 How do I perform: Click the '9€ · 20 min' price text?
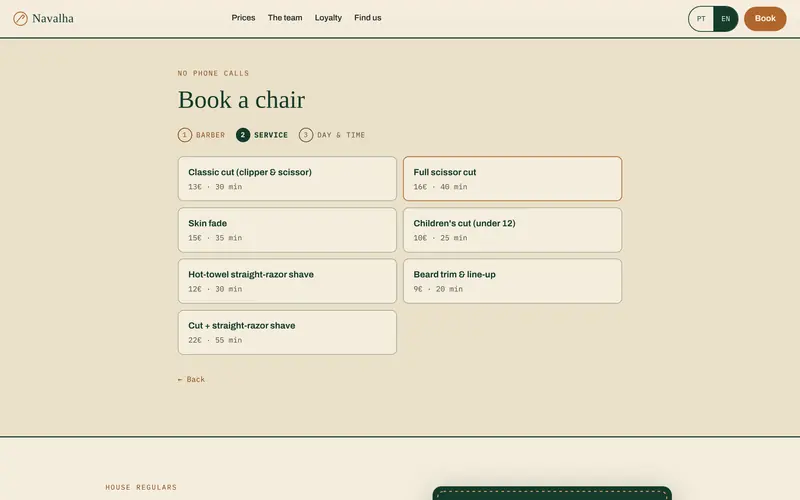click(x=438, y=289)
